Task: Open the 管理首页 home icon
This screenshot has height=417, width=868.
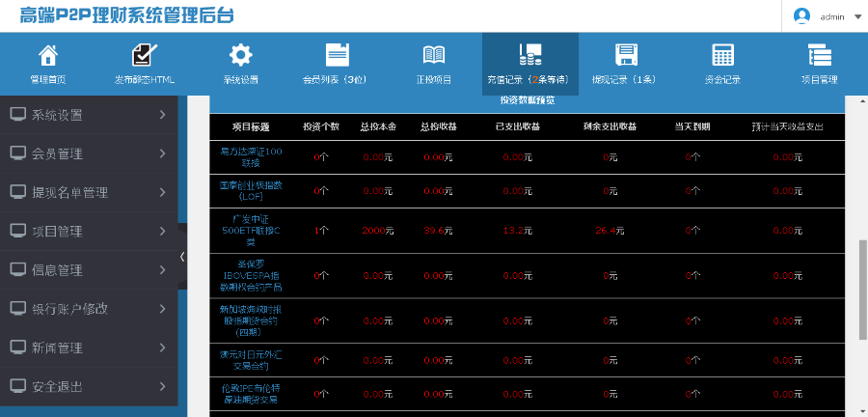Action: (48, 55)
